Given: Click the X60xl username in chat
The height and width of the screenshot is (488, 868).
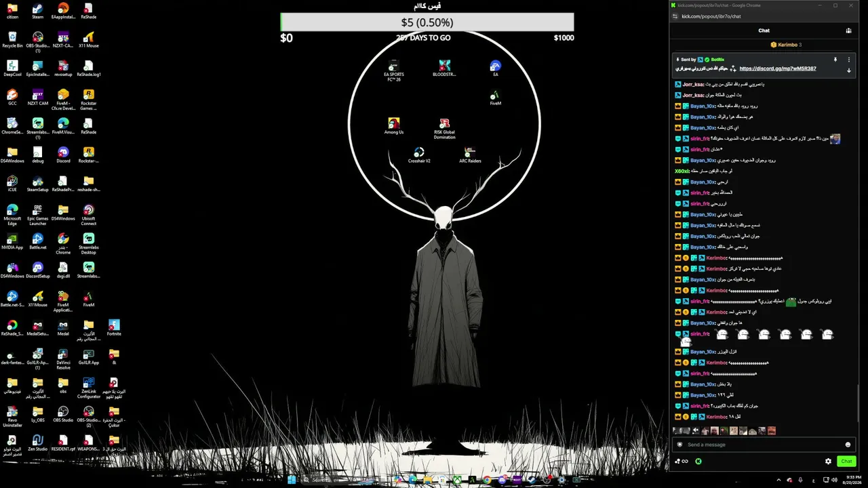Looking at the screenshot, I should 682,171.
